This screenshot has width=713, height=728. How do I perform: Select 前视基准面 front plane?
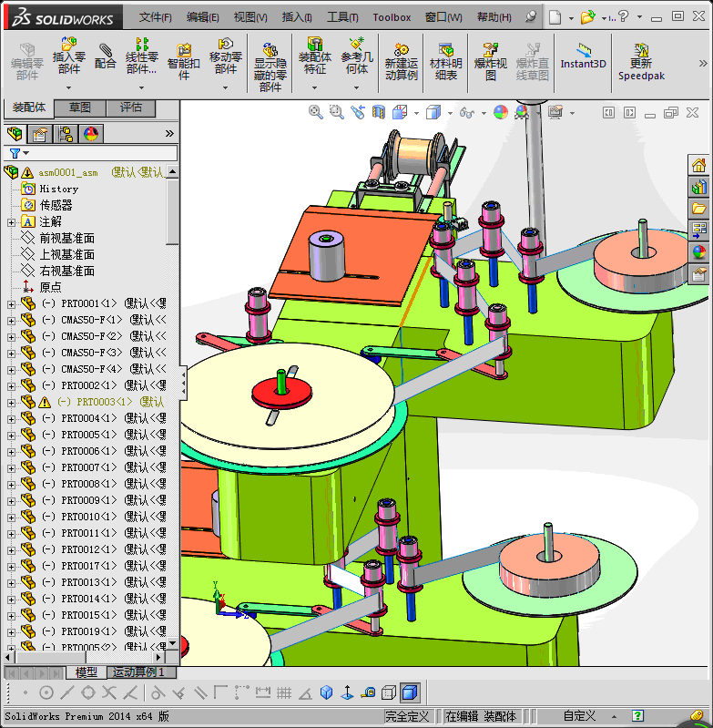(x=66, y=238)
